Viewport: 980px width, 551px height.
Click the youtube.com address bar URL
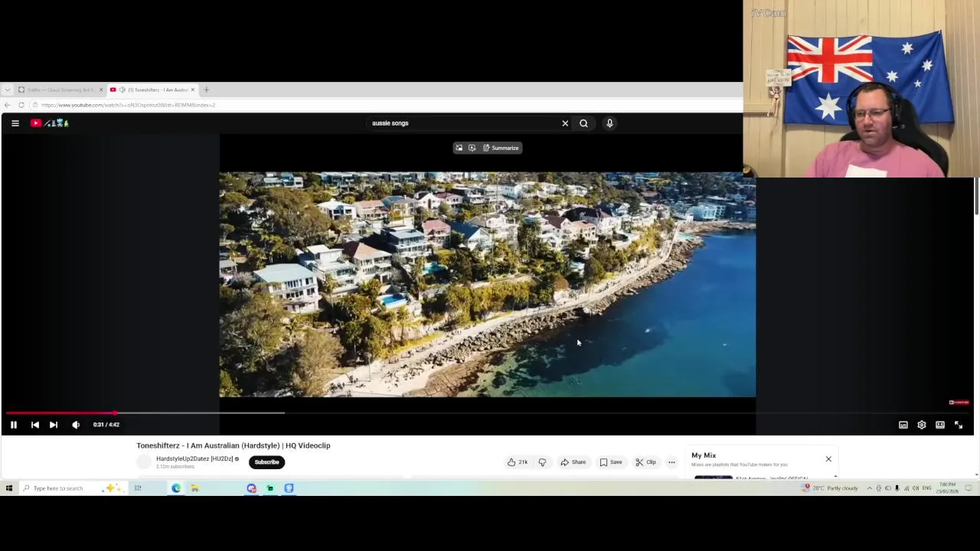[129, 105]
